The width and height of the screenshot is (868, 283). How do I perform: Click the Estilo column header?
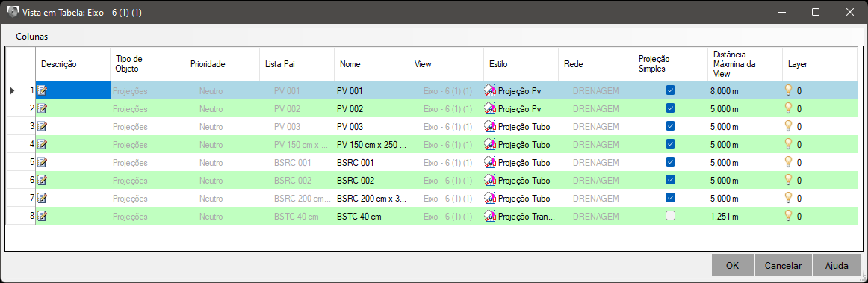(521, 64)
